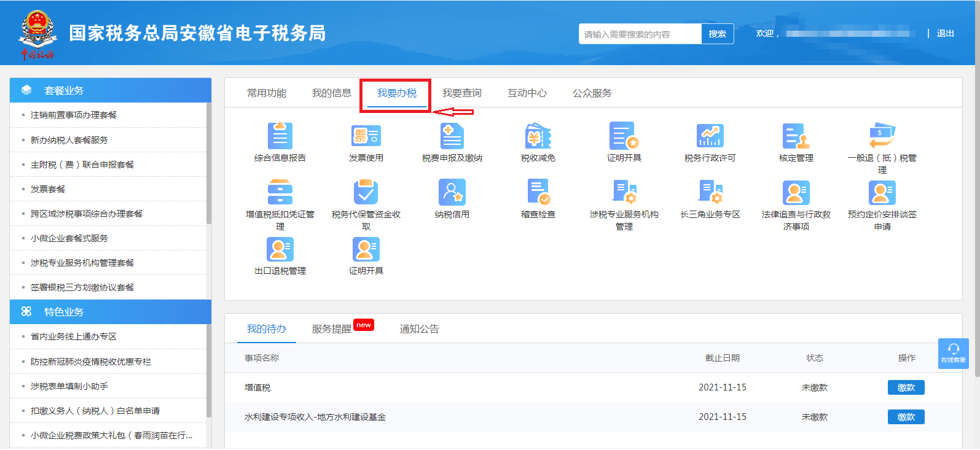Click the 退出 logout link
This screenshot has width=980, height=450.
pos(946,34)
